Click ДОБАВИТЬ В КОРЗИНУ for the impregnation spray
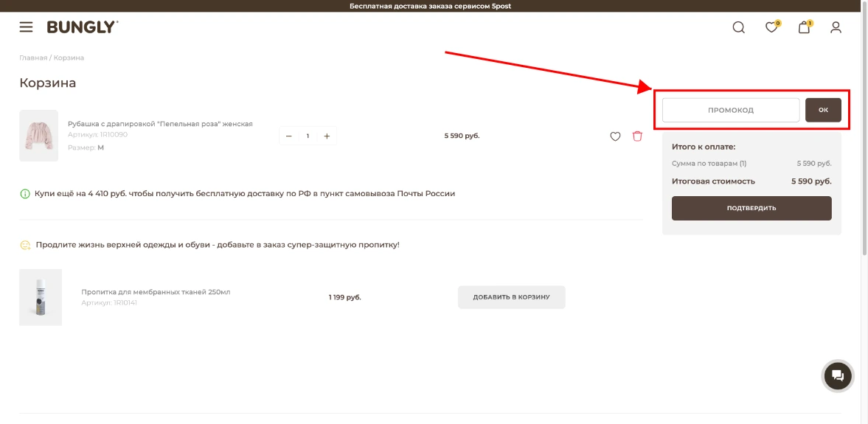 511,297
